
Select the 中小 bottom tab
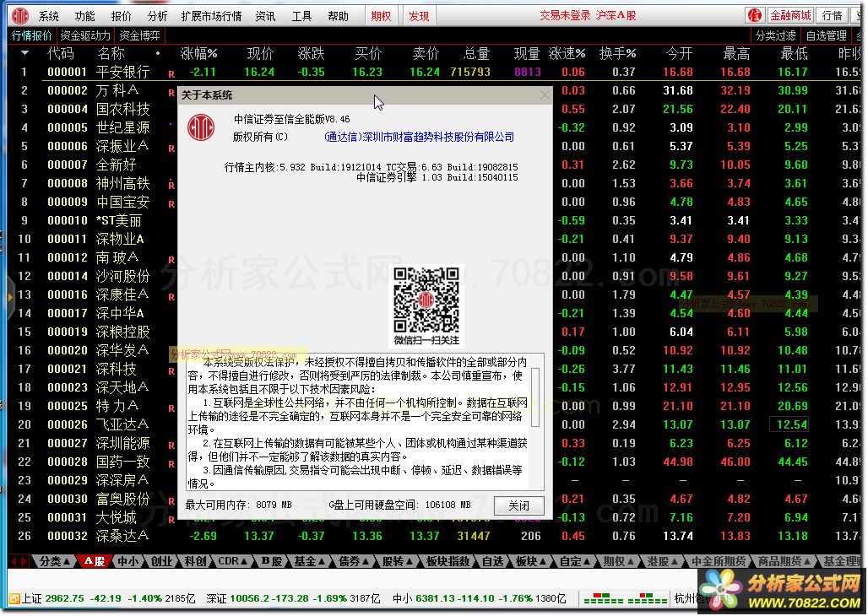(x=127, y=561)
